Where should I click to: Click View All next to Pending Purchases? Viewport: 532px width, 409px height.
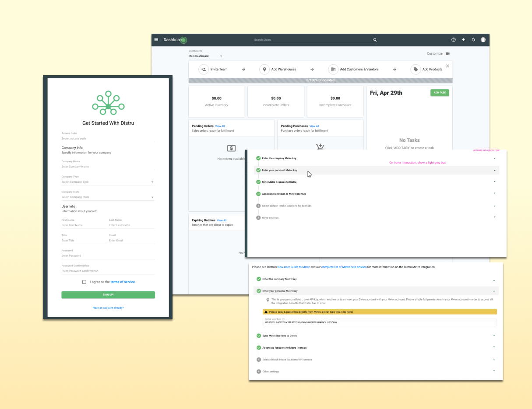[x=314, y=126]
